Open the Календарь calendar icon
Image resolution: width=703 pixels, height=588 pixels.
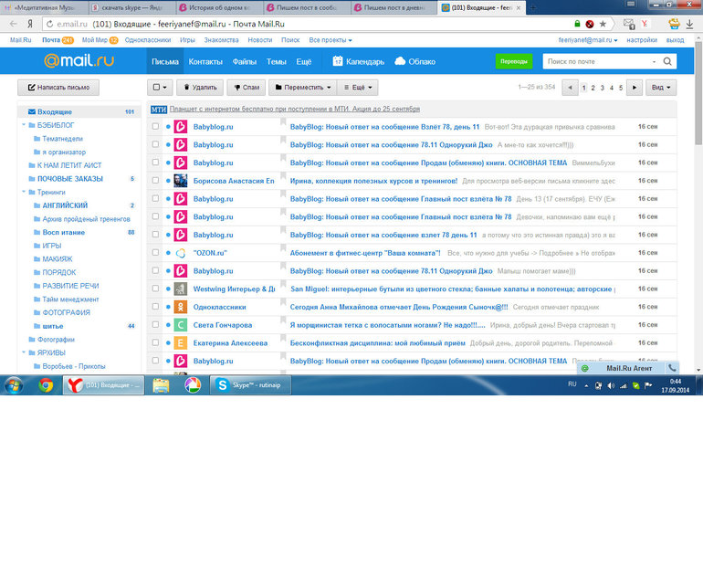coord(338,61)
